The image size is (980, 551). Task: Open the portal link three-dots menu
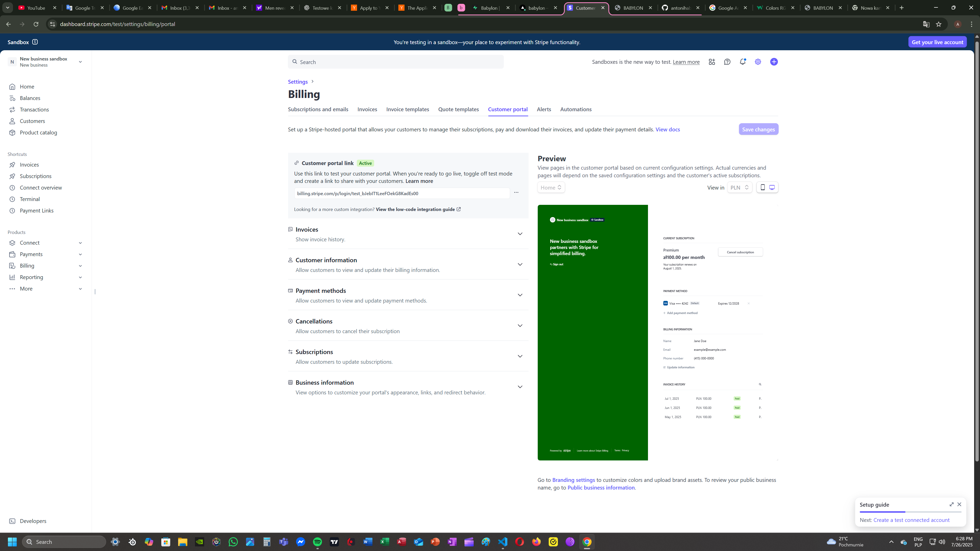[516, 192]
